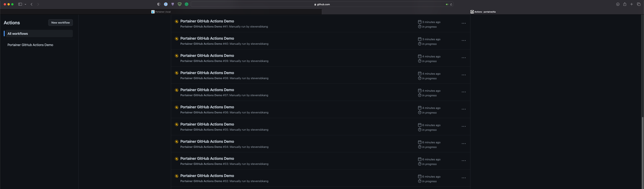
Task: Filter by Portainer GitHub Actions Demo workflow
Action: coord(30,45)
